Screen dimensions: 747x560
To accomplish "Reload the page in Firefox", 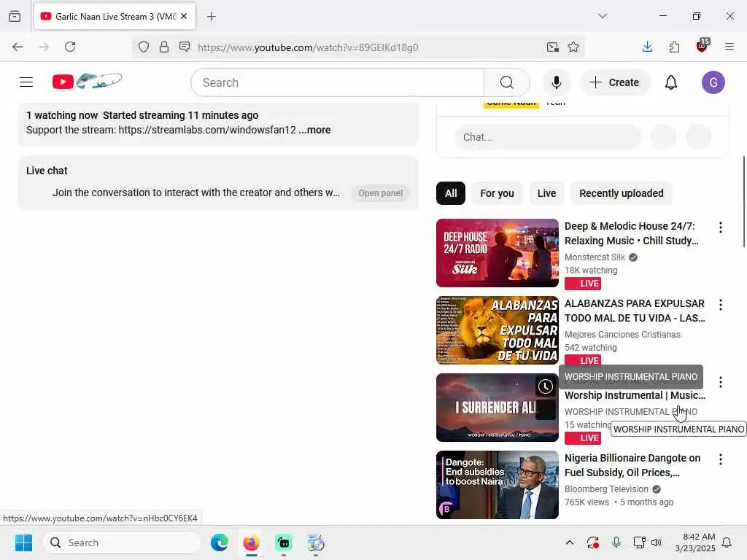I will click(x=70, y=47).
